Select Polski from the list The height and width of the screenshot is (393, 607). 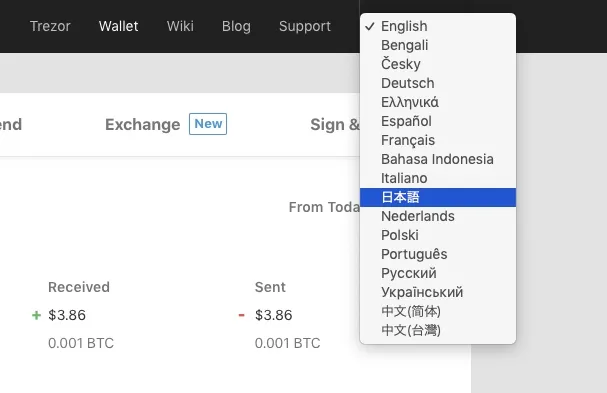pyautogui.click(x=438, y=235)
